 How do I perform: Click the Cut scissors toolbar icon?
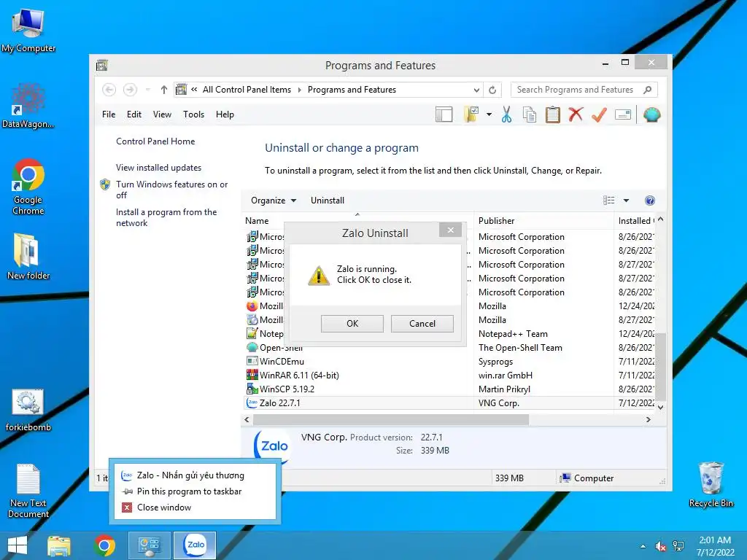506,114
